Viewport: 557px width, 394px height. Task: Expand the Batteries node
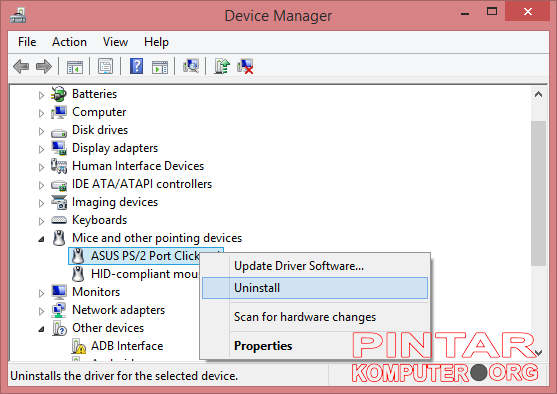click(41, 95)
